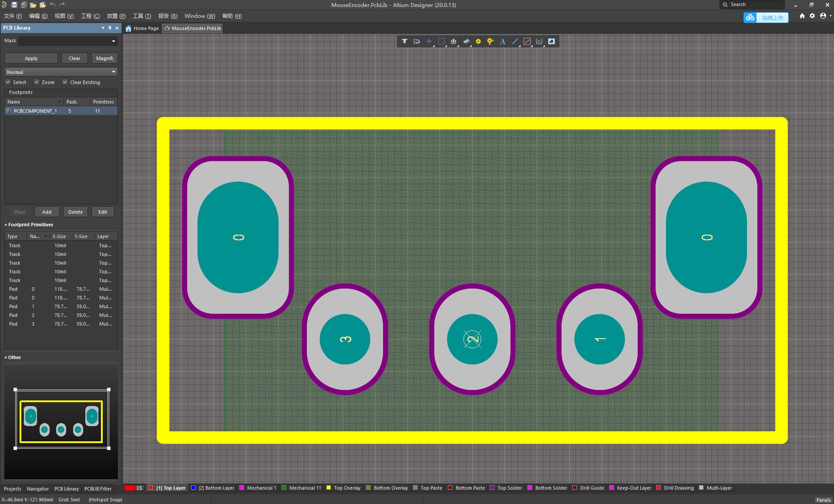Select the dimension tool icon
Viewport: 834px width, 504px height.
click(539, 41)
